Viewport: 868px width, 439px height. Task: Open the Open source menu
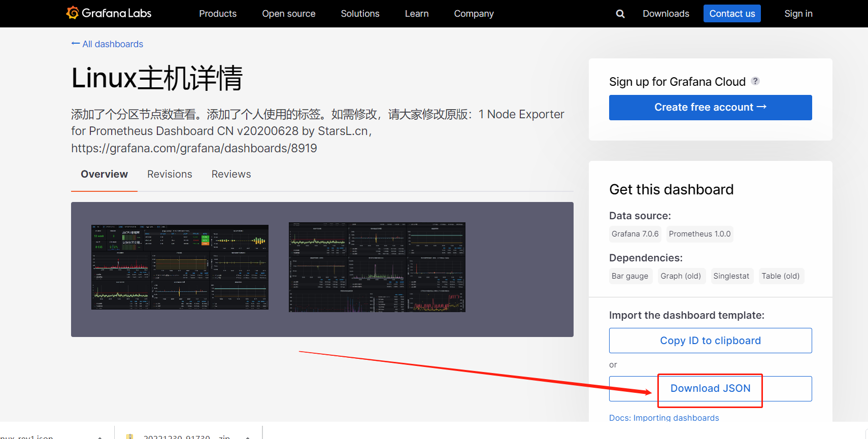289,14
